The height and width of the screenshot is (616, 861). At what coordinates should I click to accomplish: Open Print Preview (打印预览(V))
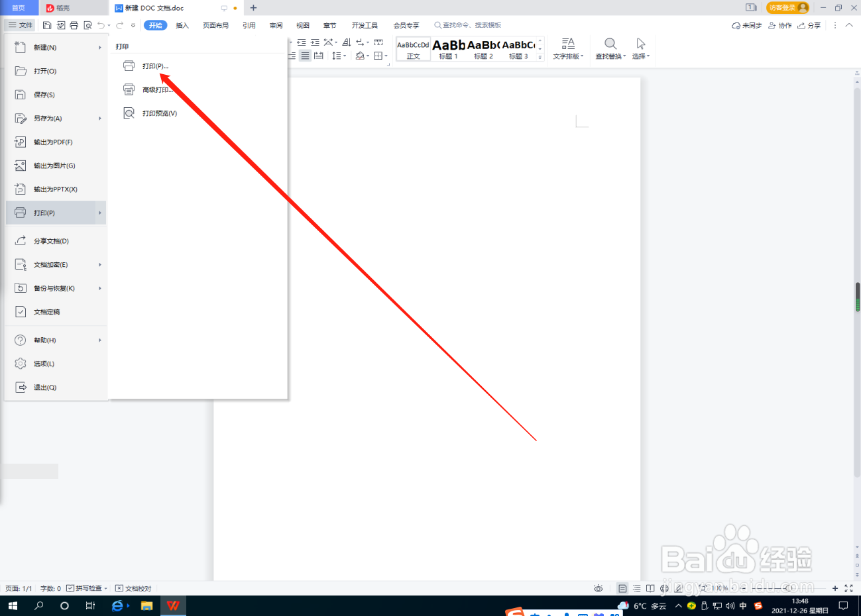pyautogui.click(x=151, y=113)
